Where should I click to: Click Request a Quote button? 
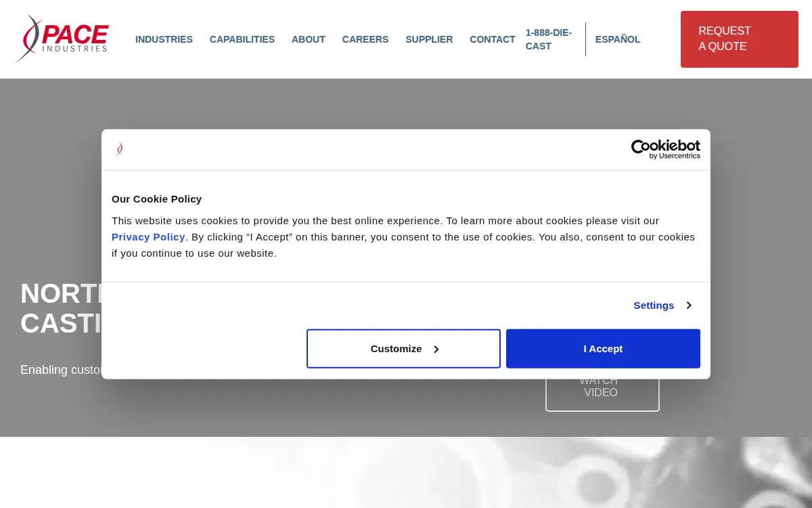point(740,39)
